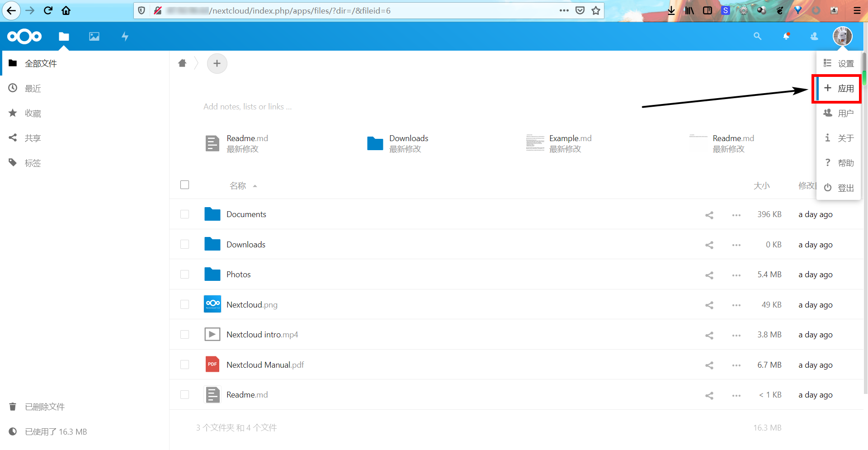Open the contacts menu icon

pyautogui.click(x=814, y=36)
